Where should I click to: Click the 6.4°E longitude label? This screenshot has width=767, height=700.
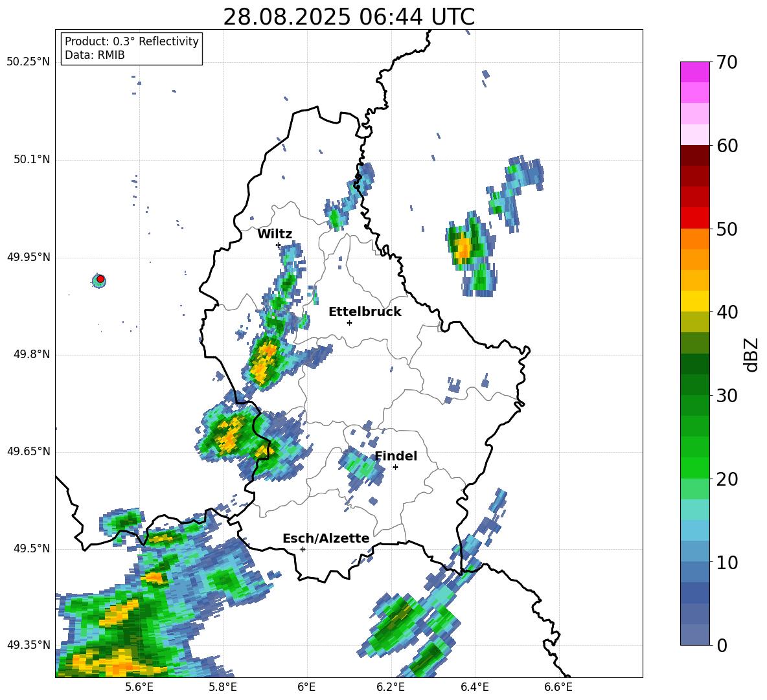pyautogui.click(x=474, y=687)
